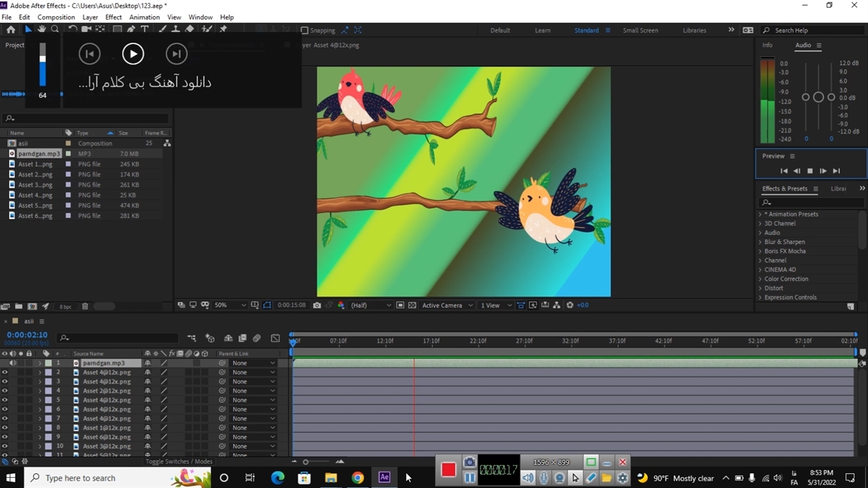Click the left audio level slider handle
Viewport: 868px width, 488px height.
806,97
